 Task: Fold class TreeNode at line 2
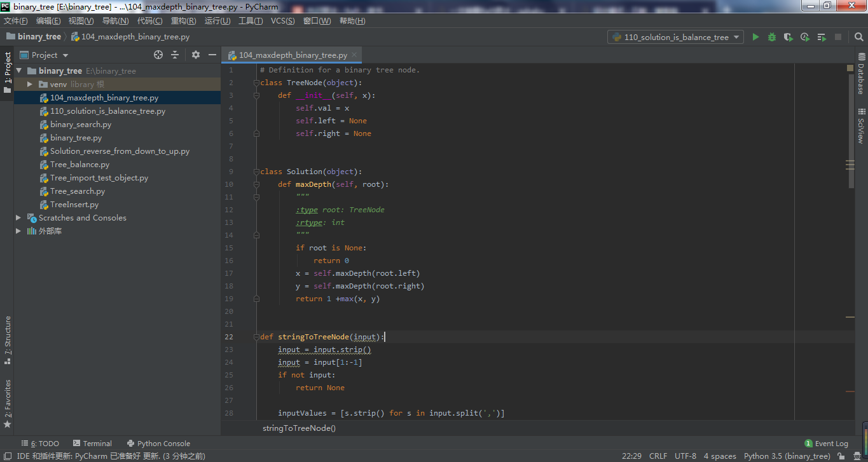coord(256,83)
